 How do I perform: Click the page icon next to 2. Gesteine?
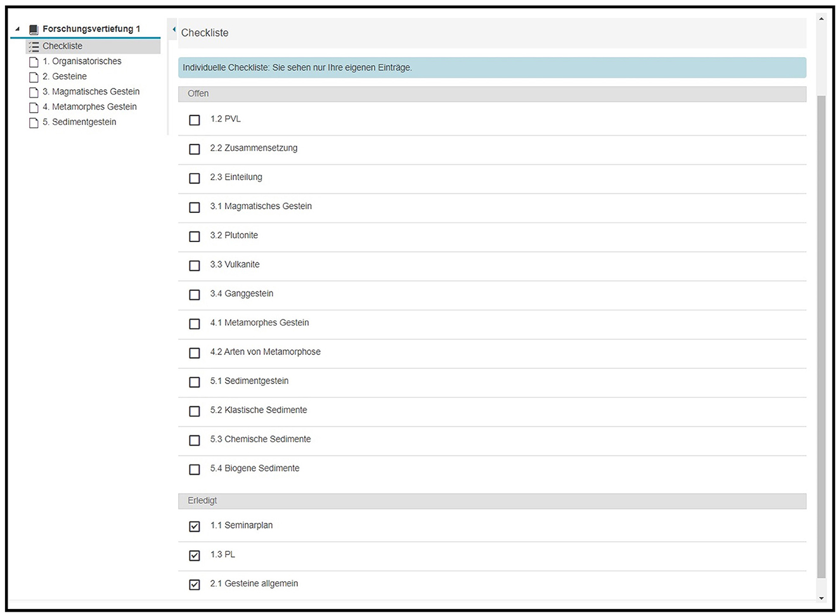(x=34, y=77)
